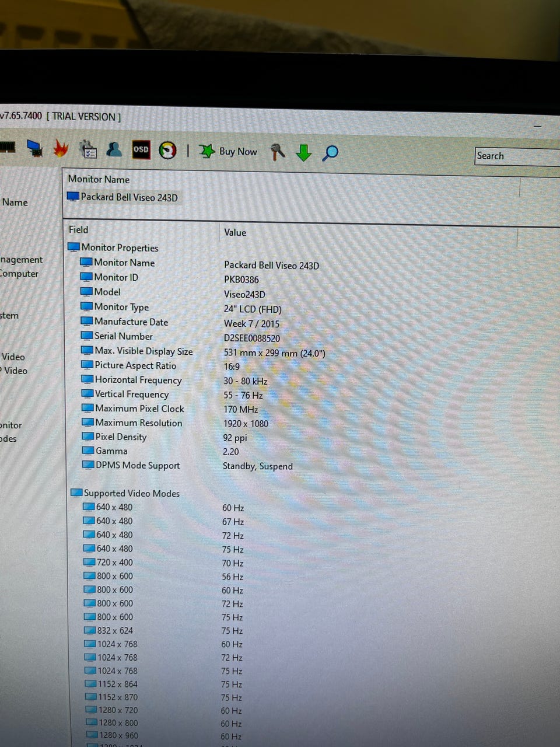The image size is (560, 747).
Task: Click the icon next to Horizontal Frequency
Action: [87, 379]
